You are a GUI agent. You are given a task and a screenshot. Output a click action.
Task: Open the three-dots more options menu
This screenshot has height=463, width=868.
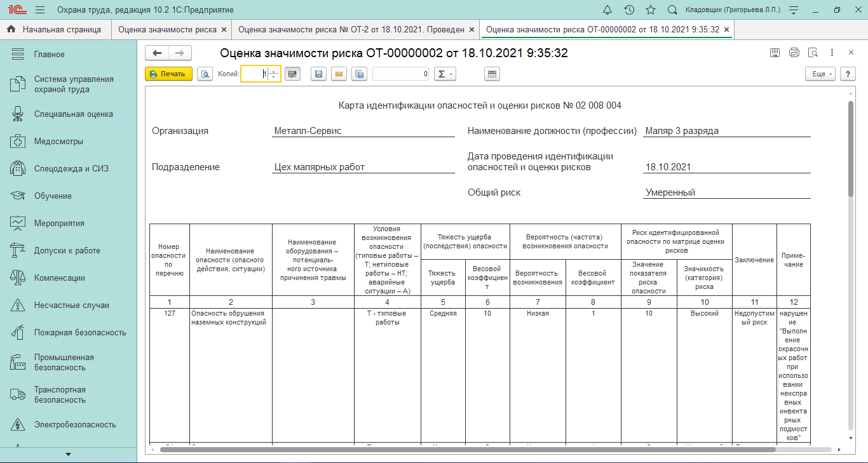tap(832, 53)
